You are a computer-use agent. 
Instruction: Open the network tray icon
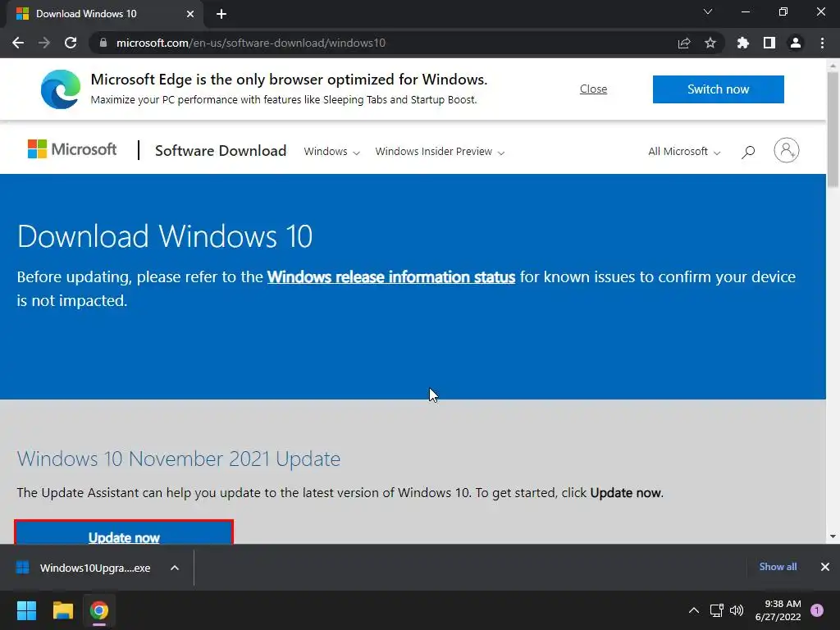[x=717, y=610]
